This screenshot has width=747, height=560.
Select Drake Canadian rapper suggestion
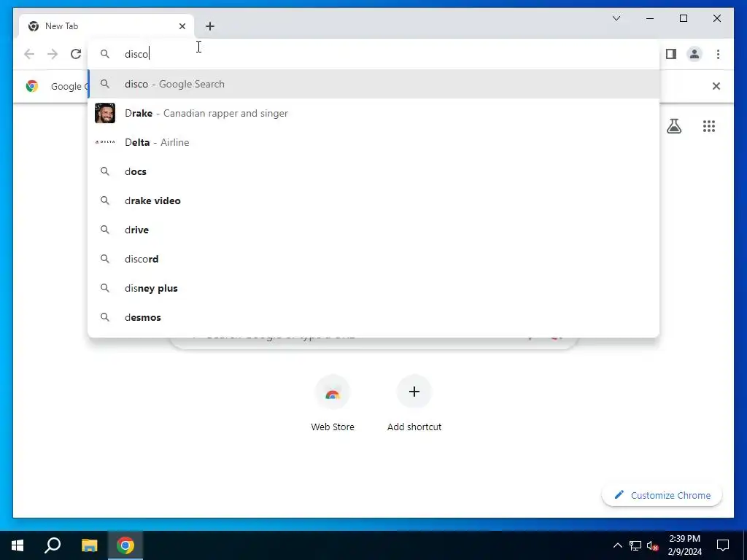374,113
